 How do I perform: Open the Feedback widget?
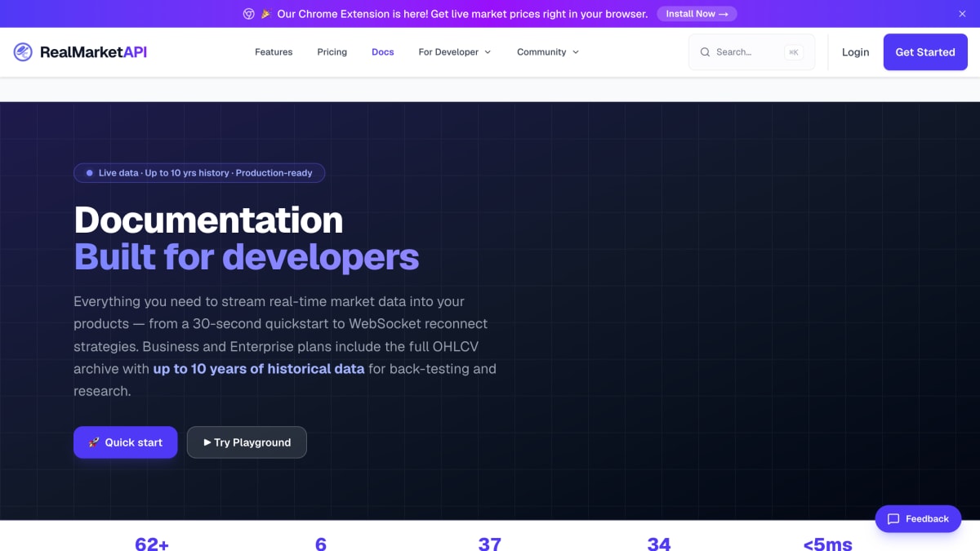pyautogui.click(x=918, y=519)
